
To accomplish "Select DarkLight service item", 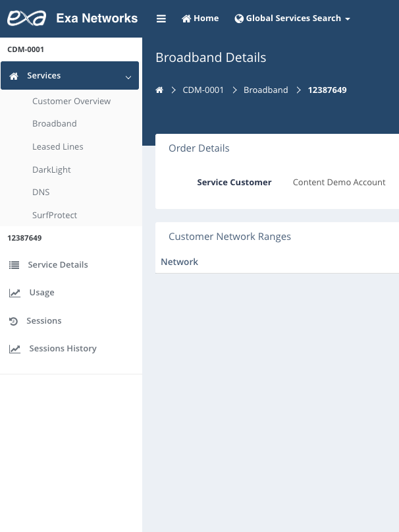I will pos(51,170).
